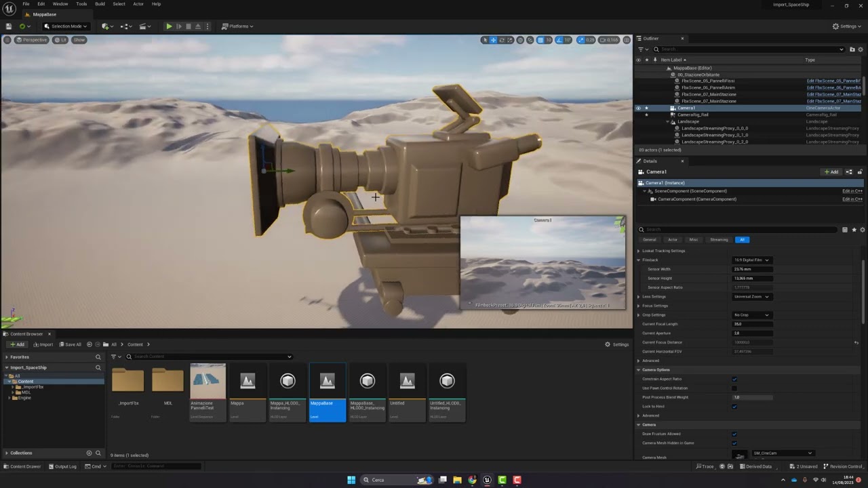Open the Actor menu
This screenshot has width=868, height=488.
point(138,4)
